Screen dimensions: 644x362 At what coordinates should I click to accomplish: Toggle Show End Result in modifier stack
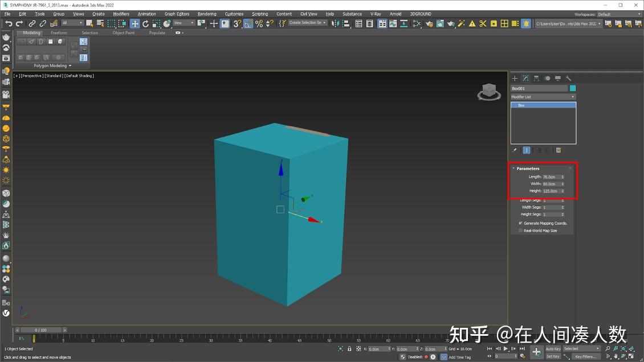527,150
